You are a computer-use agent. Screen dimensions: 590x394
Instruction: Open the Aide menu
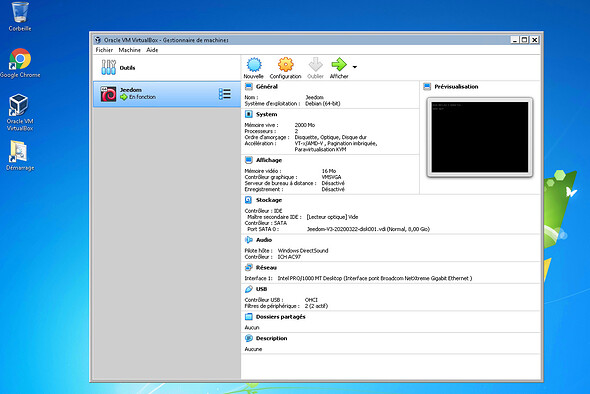tap(152, 50)
